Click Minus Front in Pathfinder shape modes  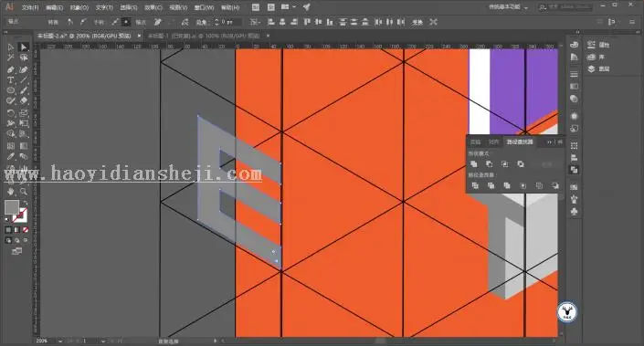(489, 164)
